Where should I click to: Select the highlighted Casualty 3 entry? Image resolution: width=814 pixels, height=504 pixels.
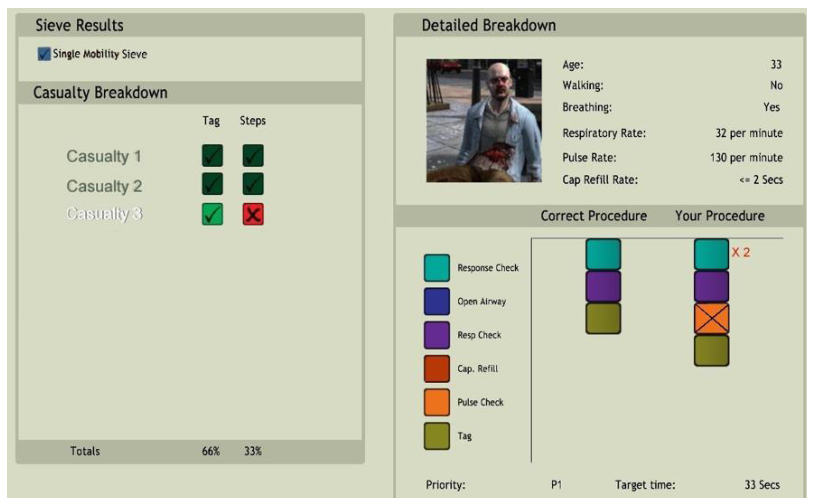point(104,214)
